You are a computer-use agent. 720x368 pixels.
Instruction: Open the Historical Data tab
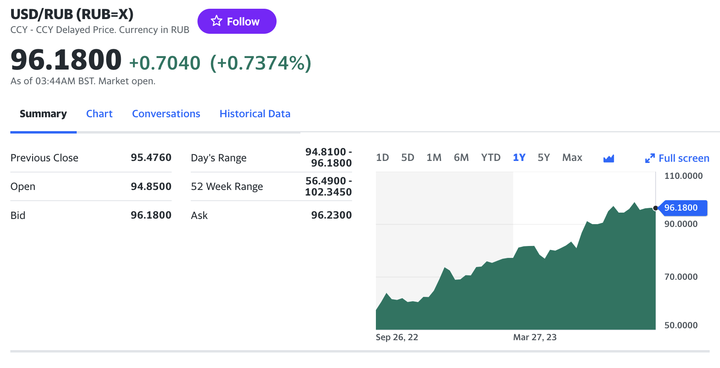tap(255, 113)
